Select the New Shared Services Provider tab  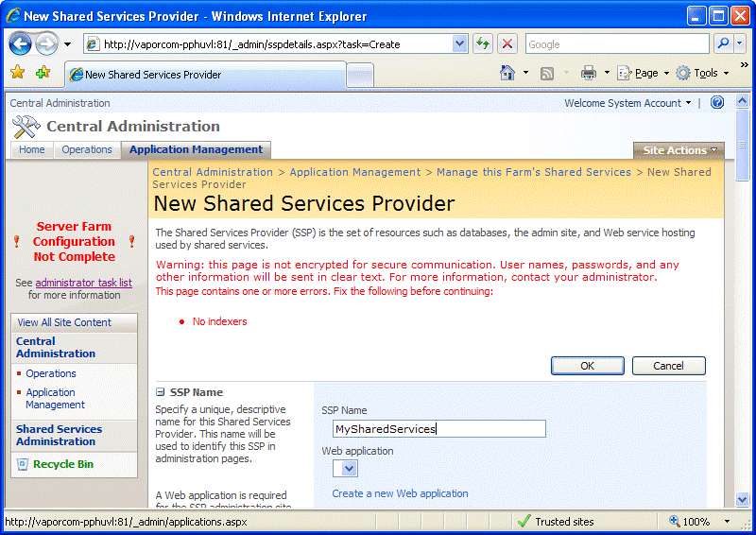click(x=205, y=75)
